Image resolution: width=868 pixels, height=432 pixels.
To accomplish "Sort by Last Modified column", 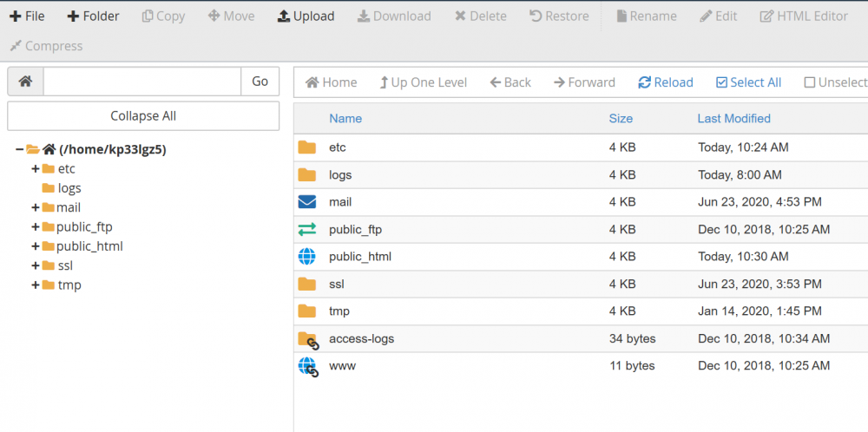I will point(733,119).
